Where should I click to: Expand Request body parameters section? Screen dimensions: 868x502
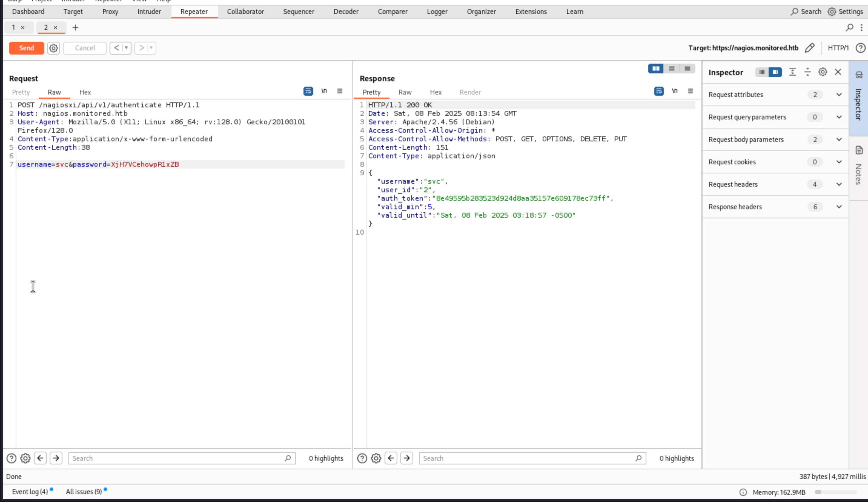click(x=839, y=140)
